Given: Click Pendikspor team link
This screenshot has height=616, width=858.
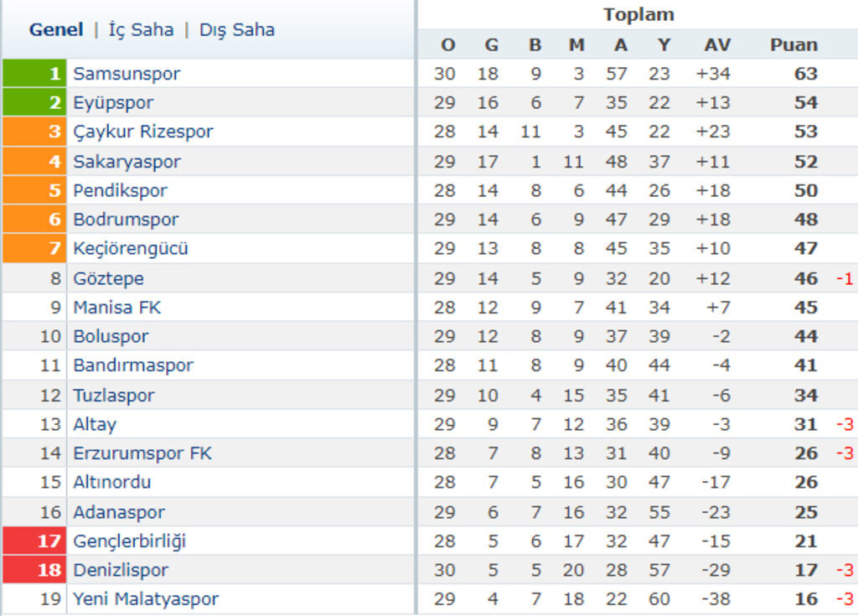Looking at the screenshot, I should (x=120, y=190).
